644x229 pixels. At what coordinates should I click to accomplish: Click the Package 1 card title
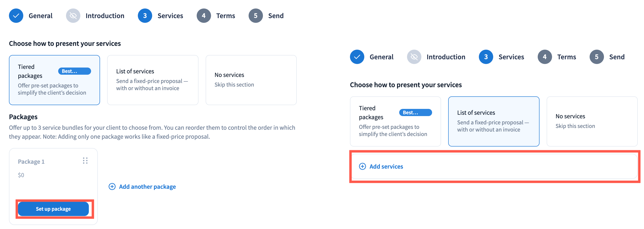tap(31, 161)
